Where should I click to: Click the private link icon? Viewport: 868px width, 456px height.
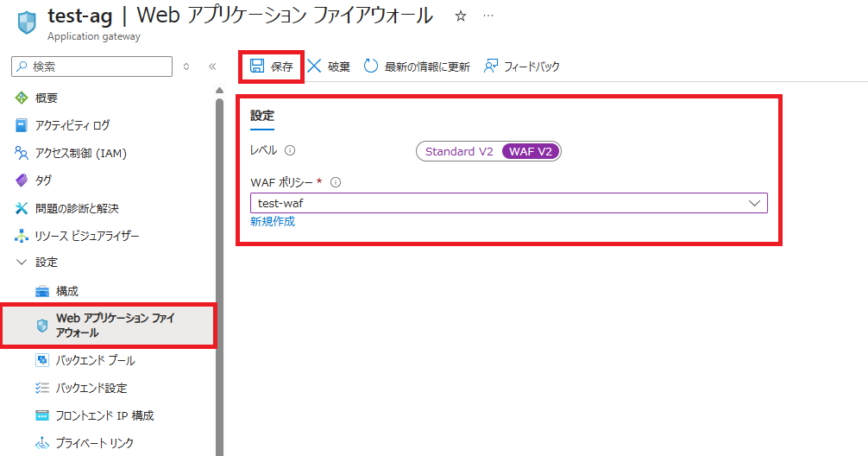coord(42,443)
